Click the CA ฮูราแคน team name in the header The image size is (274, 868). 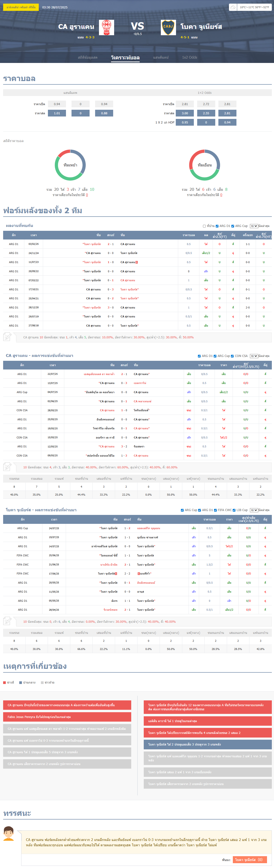[x=76, y=27]
